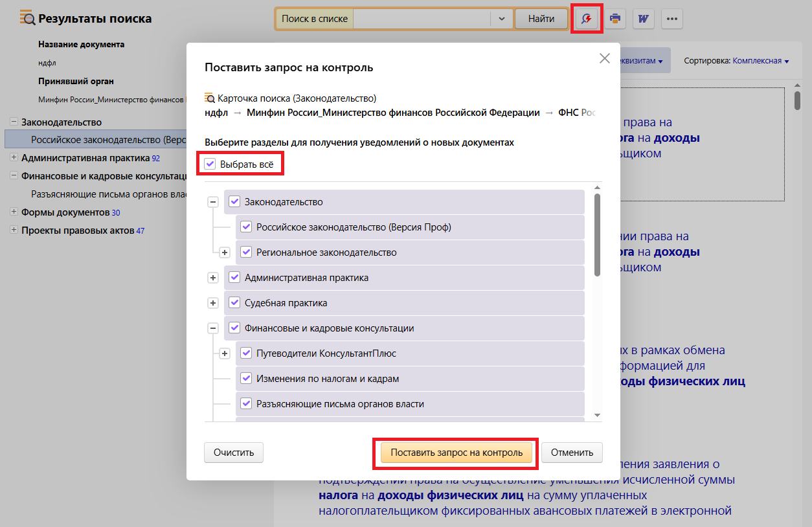Export to Word via W icon
Screen dimensions: 812x527
point(643,19)
